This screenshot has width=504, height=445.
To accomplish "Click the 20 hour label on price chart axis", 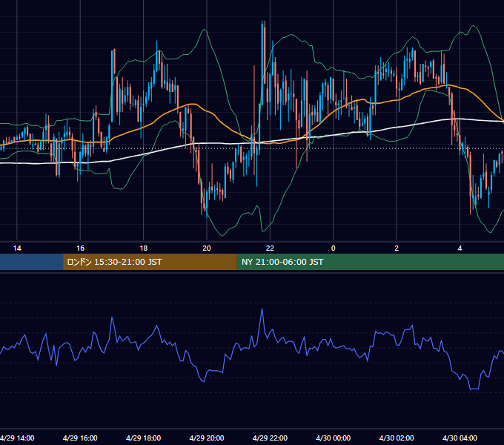I will click(207, 248).
